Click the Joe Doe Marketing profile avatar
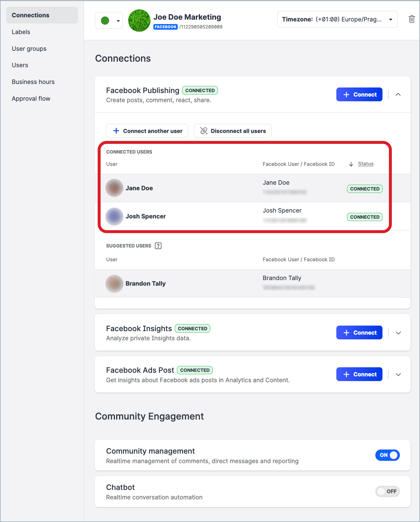This screenshot has height=522, width=420. (x=139, y=21)
